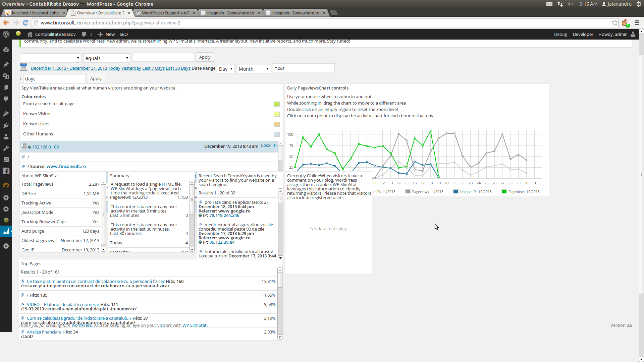Open the Month dropdown
Viewport: 644px width, 362px height.
tap(254, 69)
